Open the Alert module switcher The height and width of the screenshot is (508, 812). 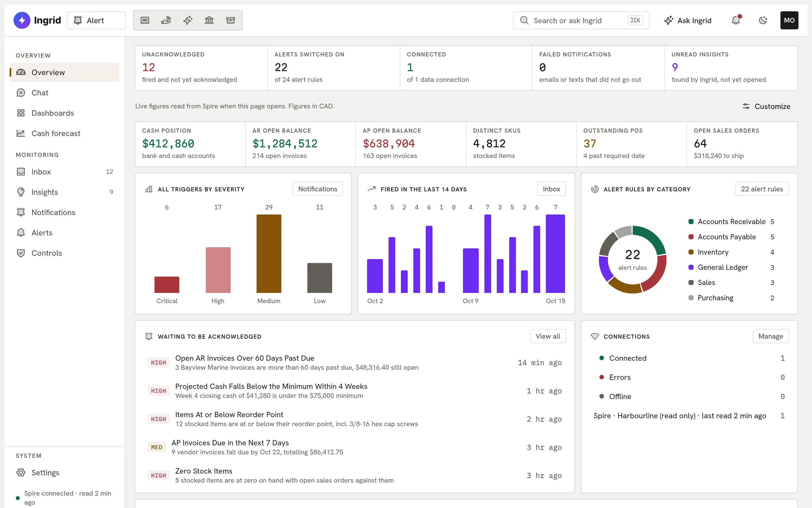tap(96, 21)
